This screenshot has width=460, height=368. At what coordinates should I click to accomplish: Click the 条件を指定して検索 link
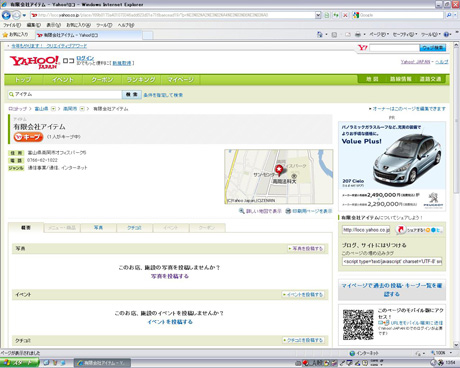coord(163,95)
